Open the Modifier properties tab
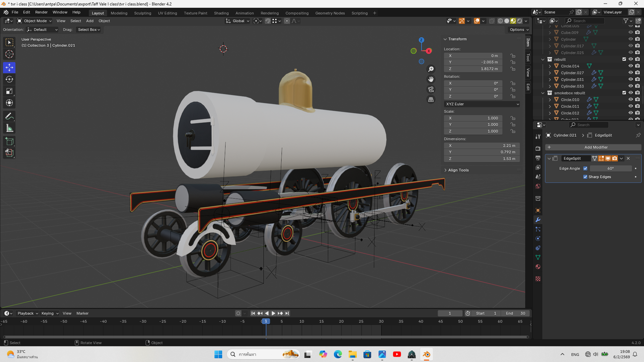 coord(538,220)
